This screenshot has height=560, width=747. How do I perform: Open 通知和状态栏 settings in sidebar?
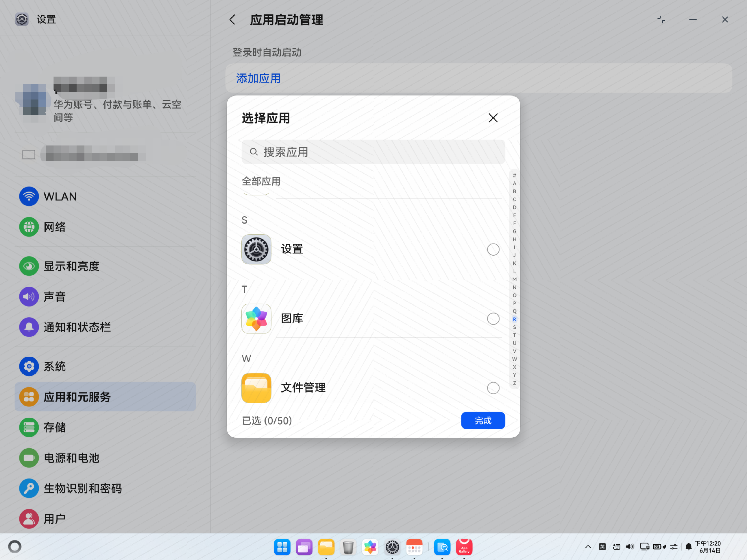105,327
